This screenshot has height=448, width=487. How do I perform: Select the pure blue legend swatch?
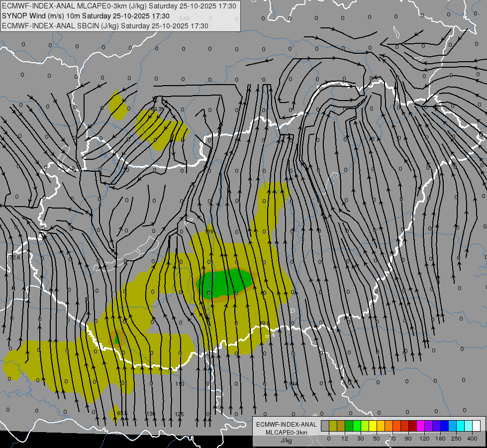click(444, 426)
